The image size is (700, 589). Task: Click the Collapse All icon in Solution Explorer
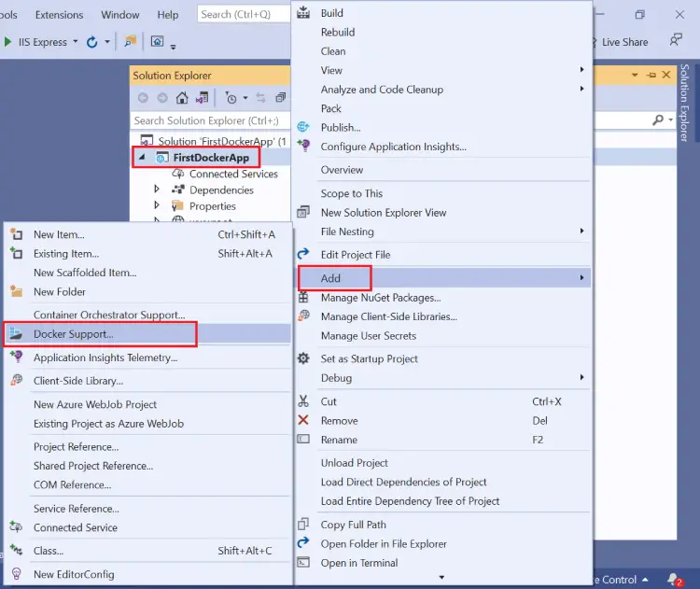[280, 97]
